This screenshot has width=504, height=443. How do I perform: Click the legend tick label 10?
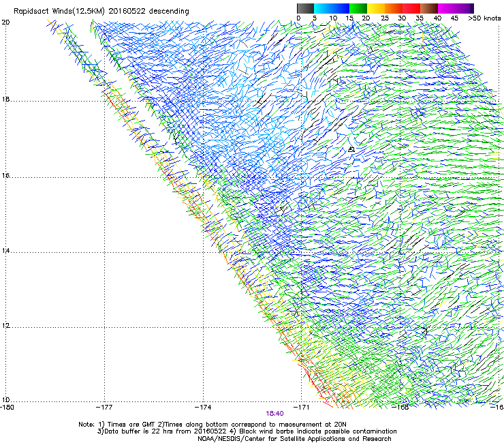tap(333, 18)
